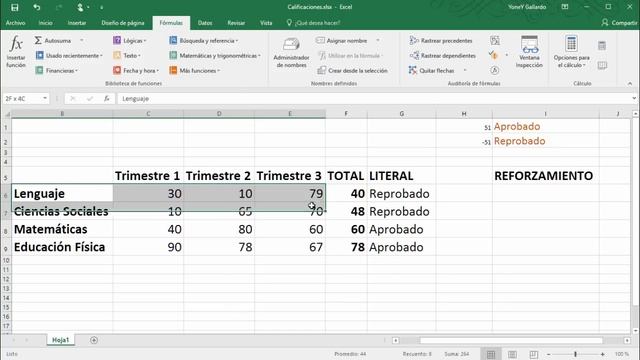Switch to the Diseño de página tab
Screen dimensions: 640x360
pos(123,23)
